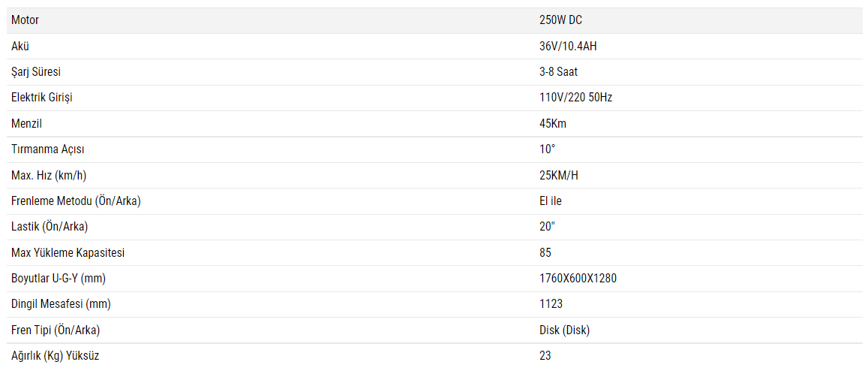Click the Elektrik Girişi label
Screen dimensions: 868x374
point(42,98)
